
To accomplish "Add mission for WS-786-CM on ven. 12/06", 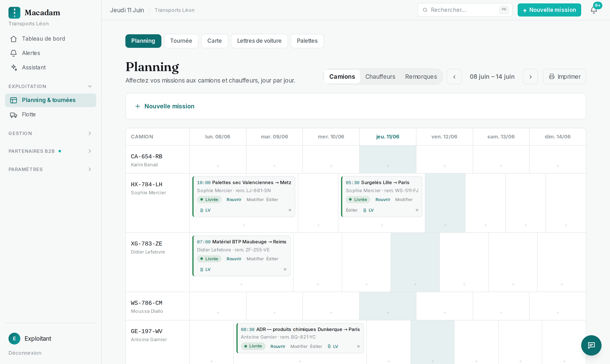I will click(445, 313).
